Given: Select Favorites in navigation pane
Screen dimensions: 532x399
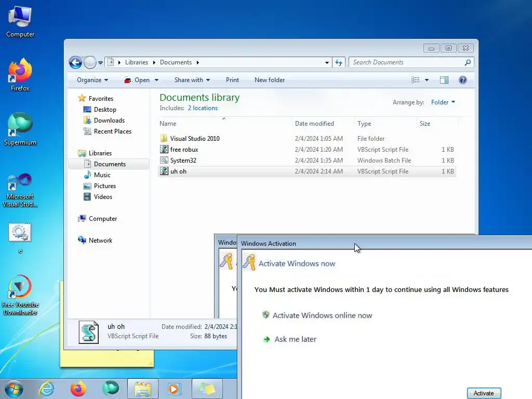Looking at the screenshot, I should tap(96, 98).
